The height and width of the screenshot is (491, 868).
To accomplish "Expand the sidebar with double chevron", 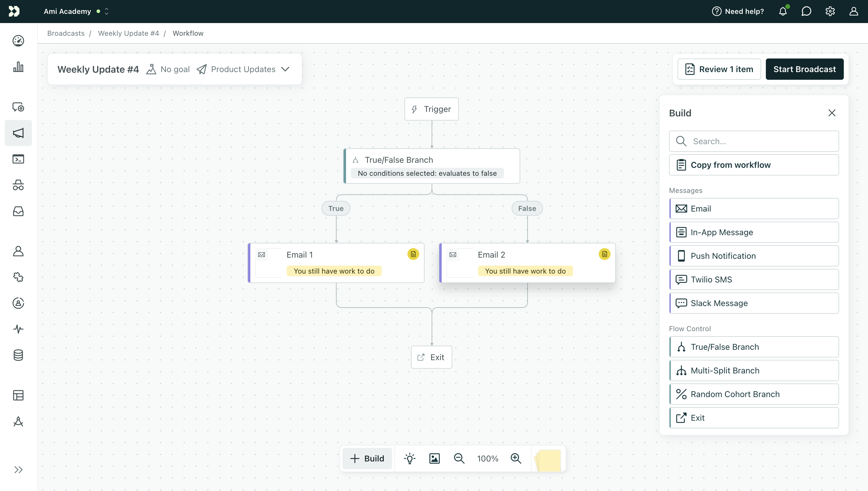I will (x=18, y=470).
